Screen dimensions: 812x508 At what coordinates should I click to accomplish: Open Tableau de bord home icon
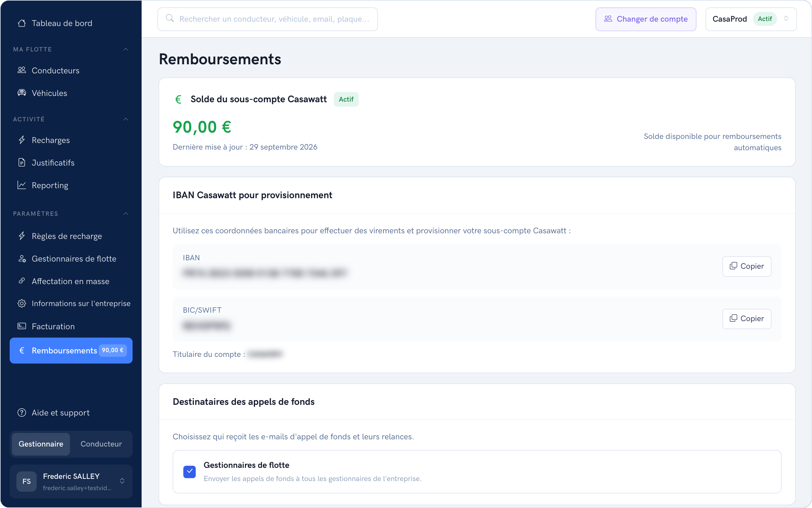(22, 23)
